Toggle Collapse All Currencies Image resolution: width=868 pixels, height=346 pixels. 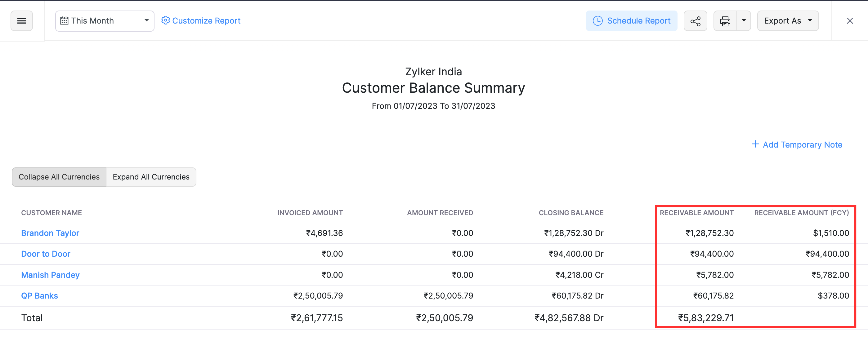click(59, 176)
